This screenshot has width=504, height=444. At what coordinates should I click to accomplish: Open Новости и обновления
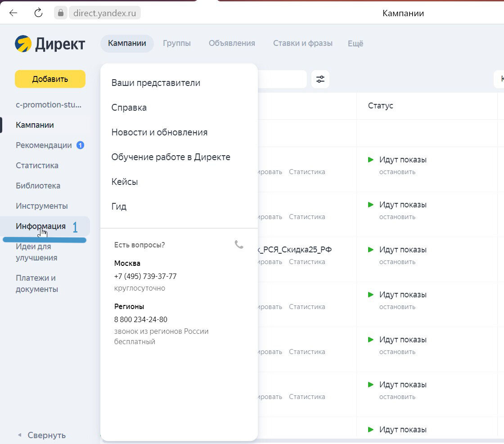[x=159, y=132]
